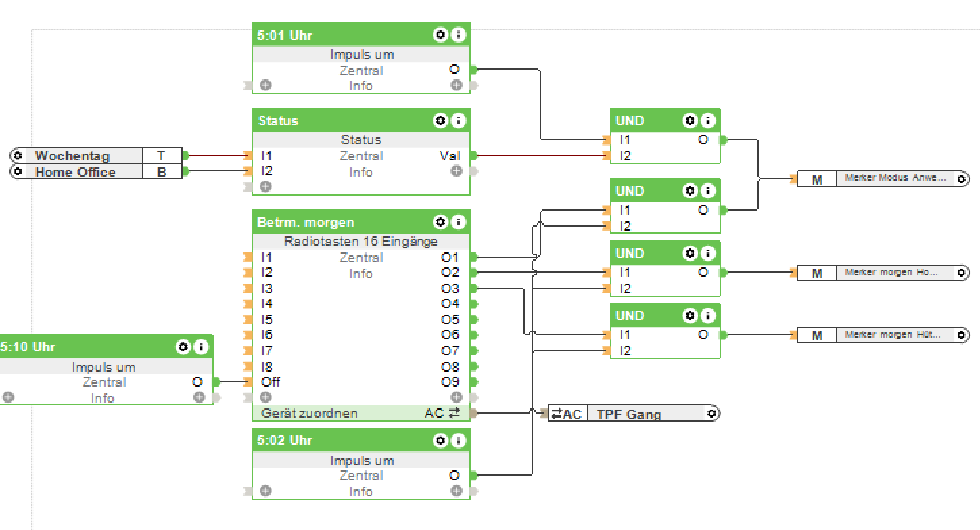
Task: Click the AC swap icon in Betrm. morgen
Action: (x=454, y=412)
